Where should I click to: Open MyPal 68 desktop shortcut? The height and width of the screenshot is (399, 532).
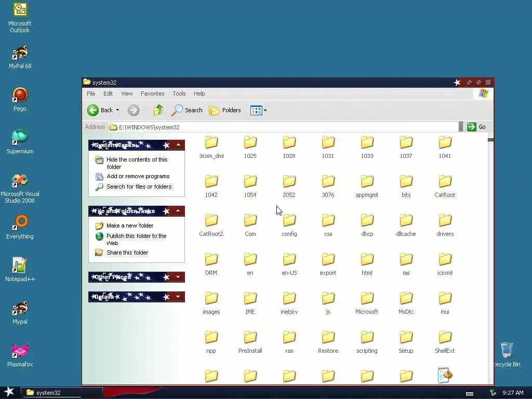(20, 57)
